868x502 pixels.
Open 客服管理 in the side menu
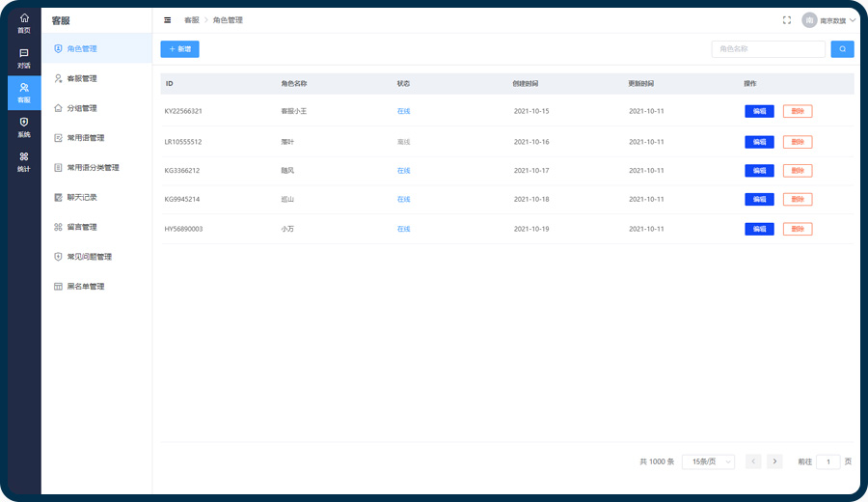pos(81,78)
